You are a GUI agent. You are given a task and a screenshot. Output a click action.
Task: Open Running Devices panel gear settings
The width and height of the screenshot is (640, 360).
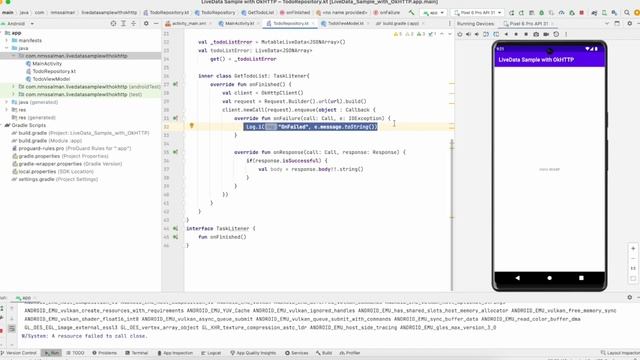629,24
